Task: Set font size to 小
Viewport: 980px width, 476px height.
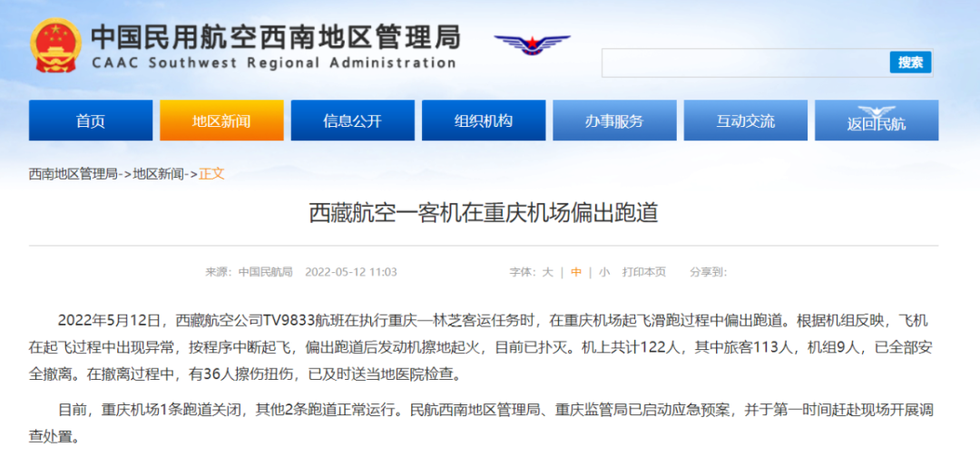Action: 604,272
